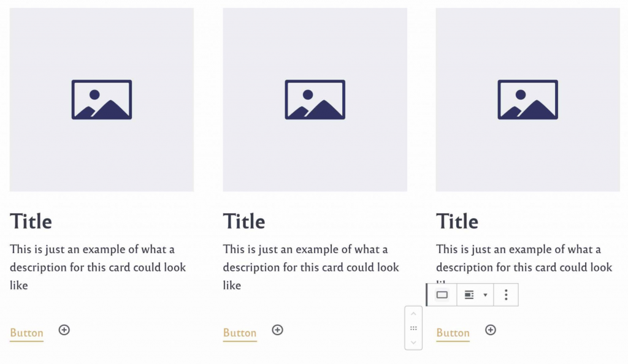Viewport: 628px width, 364px height.
Task: Click the middle card's description paragraph
Action: [x=311, y=267]
